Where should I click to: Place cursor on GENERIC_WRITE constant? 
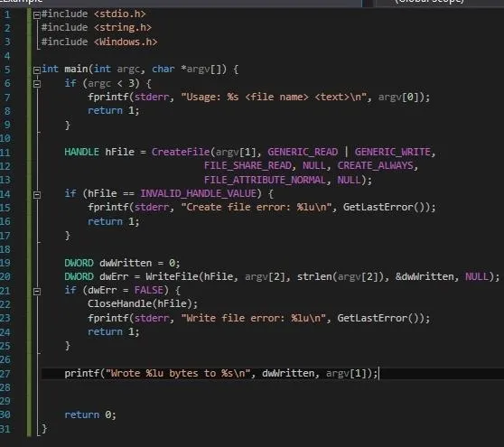click(x=393, y=152)
